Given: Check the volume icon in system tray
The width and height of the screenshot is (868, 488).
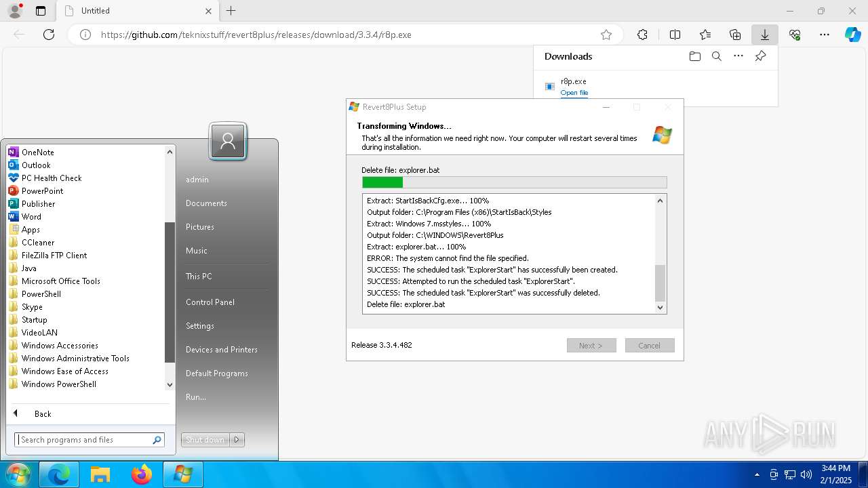Looking at the screenshot, I should click(x=806, y=474).
